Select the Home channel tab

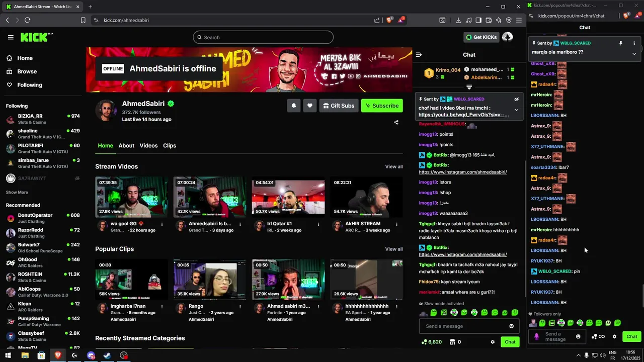105,146
